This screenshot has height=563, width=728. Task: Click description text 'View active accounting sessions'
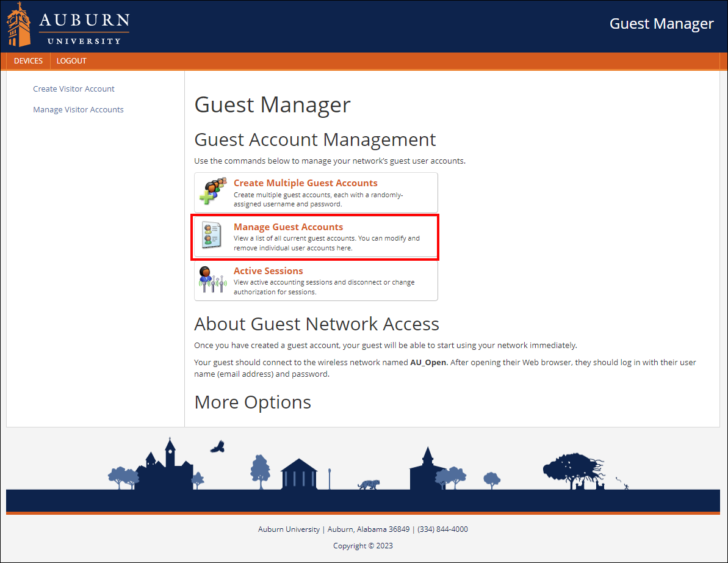pyautogui.click(x=324, y=287)
